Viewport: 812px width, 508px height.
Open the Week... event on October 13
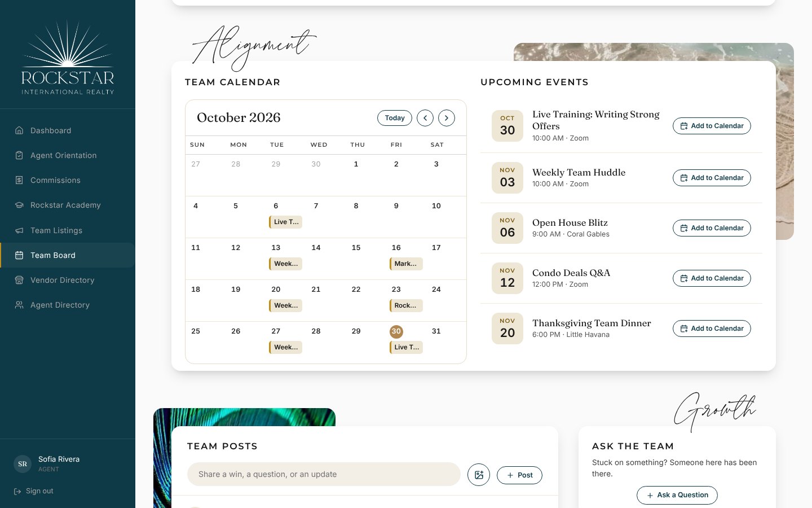[x=286, y=264]
